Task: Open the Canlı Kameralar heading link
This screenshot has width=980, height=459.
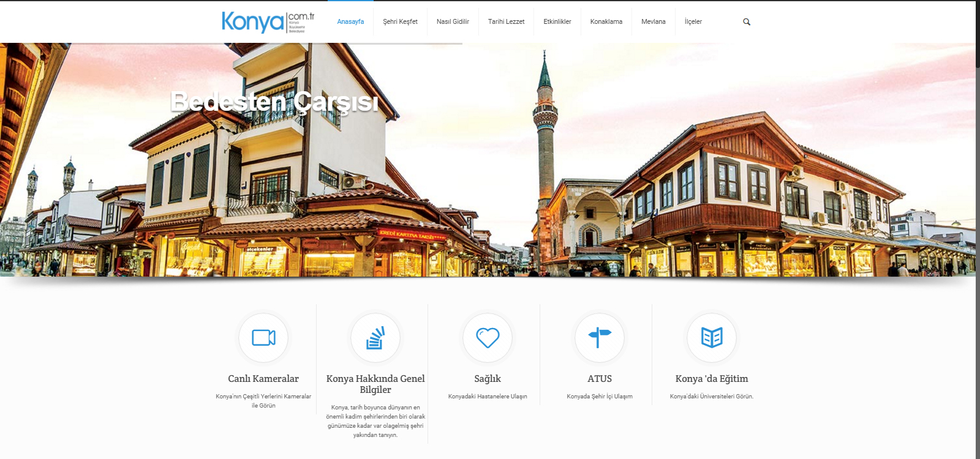Action: tap(263, 379)
